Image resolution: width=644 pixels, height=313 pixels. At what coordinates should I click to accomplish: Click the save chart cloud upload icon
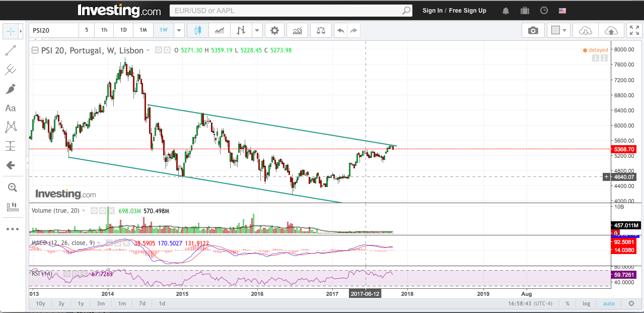611,30
